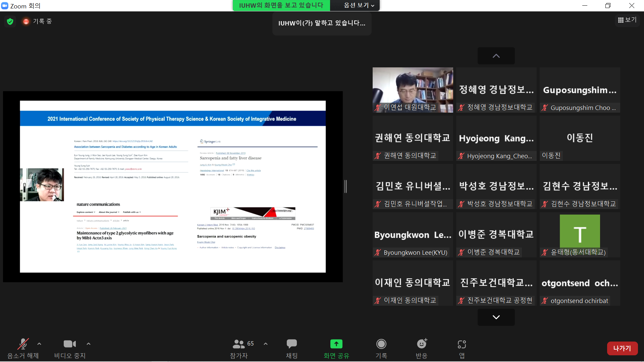Expand audio options arrow next to microphone

[x=39, y=344]
